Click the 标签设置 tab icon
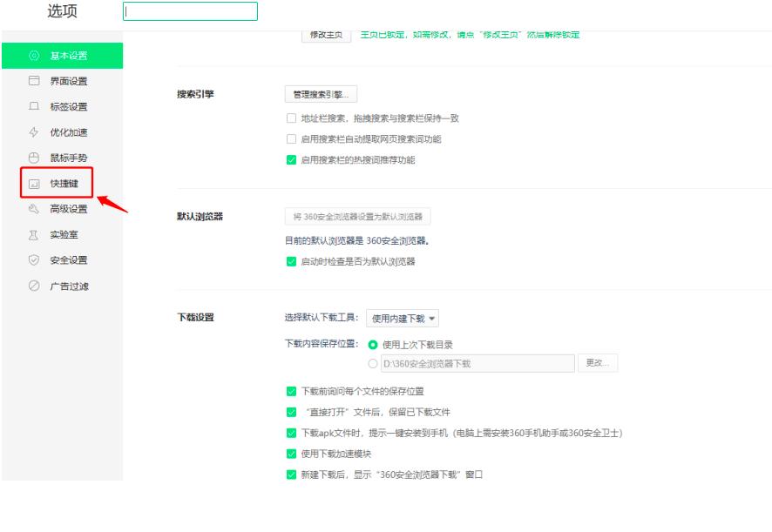 click(x=34, y=106)
